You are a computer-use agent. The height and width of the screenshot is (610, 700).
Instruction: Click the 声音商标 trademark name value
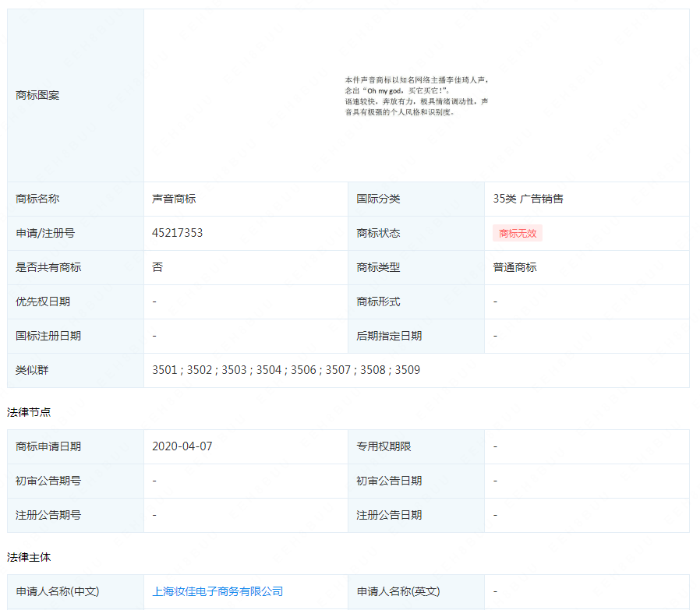click(x=174, y=199)
